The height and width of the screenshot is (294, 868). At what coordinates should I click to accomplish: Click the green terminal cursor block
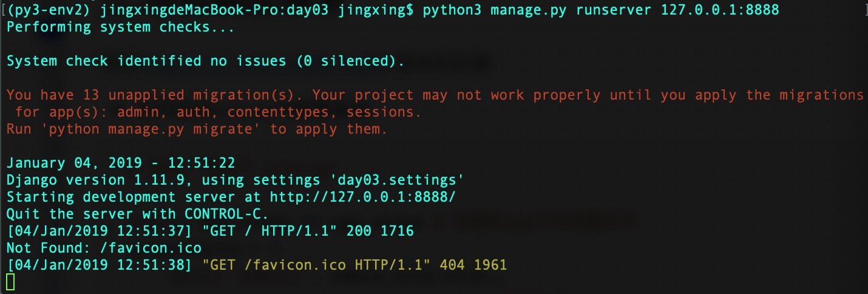[x=10, y=282]
